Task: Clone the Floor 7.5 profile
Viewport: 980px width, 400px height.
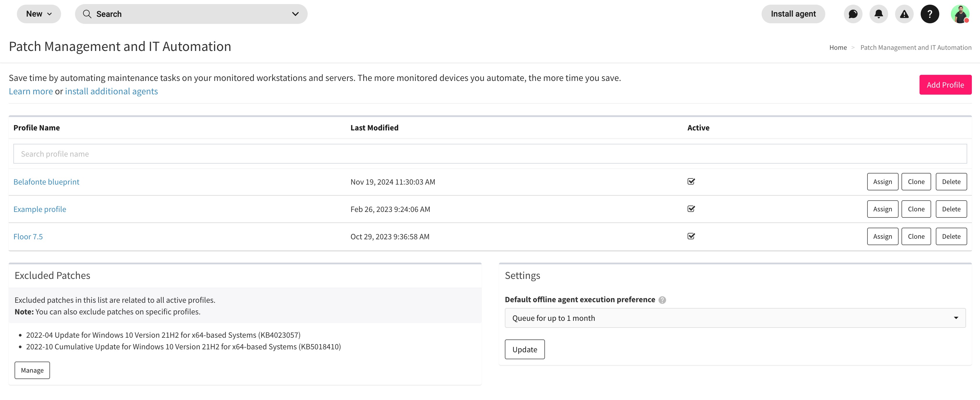Action: (916, 237)
